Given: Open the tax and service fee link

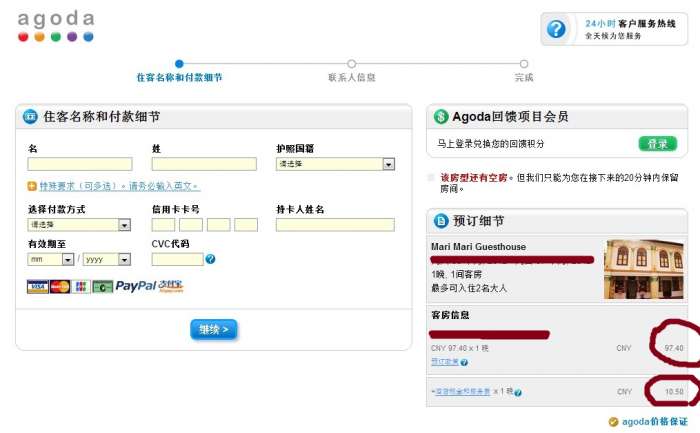Looking at the screenshot, I should tap(463, 391).
